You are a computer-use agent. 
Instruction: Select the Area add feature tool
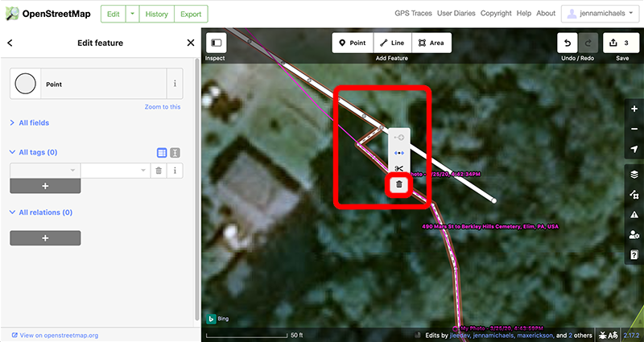click(x=431, y=43)
